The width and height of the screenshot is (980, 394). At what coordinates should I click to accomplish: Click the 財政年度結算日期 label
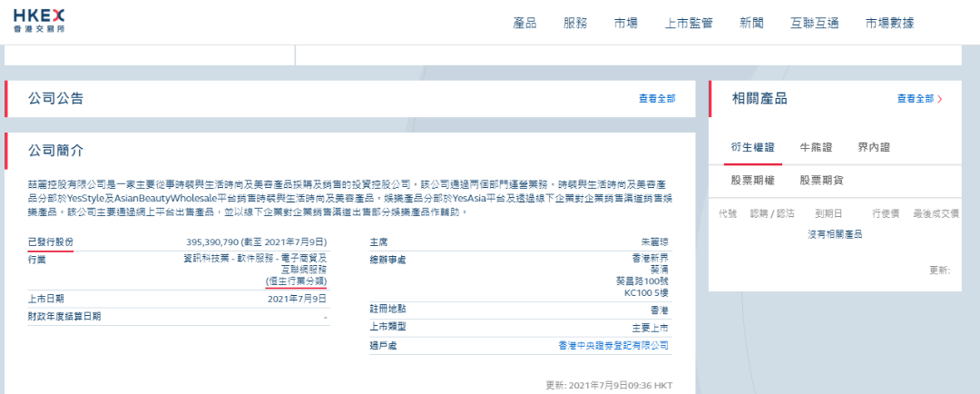pos(64,317)
